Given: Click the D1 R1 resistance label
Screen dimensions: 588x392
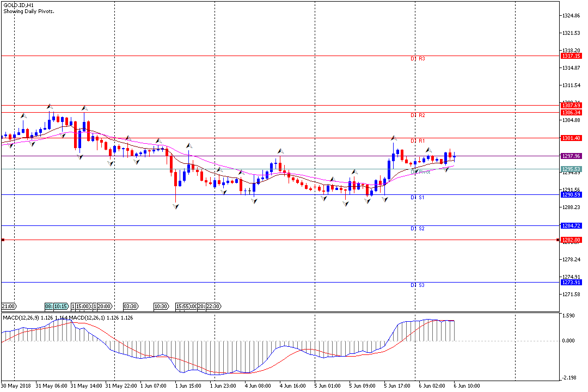Looking at the screenshot, I should coord(418,141).
